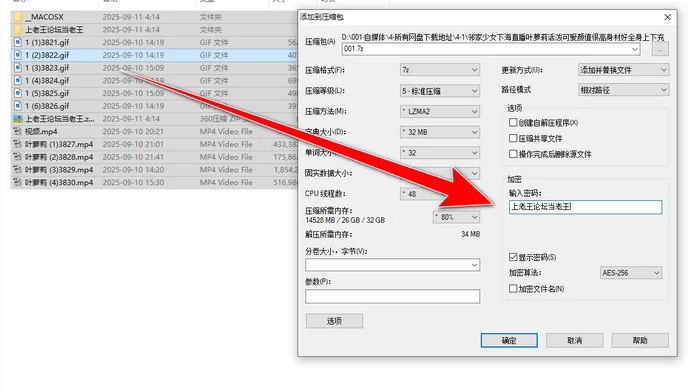Click the GIF file icon of 1 (3)3823.gif

[18, 68]
